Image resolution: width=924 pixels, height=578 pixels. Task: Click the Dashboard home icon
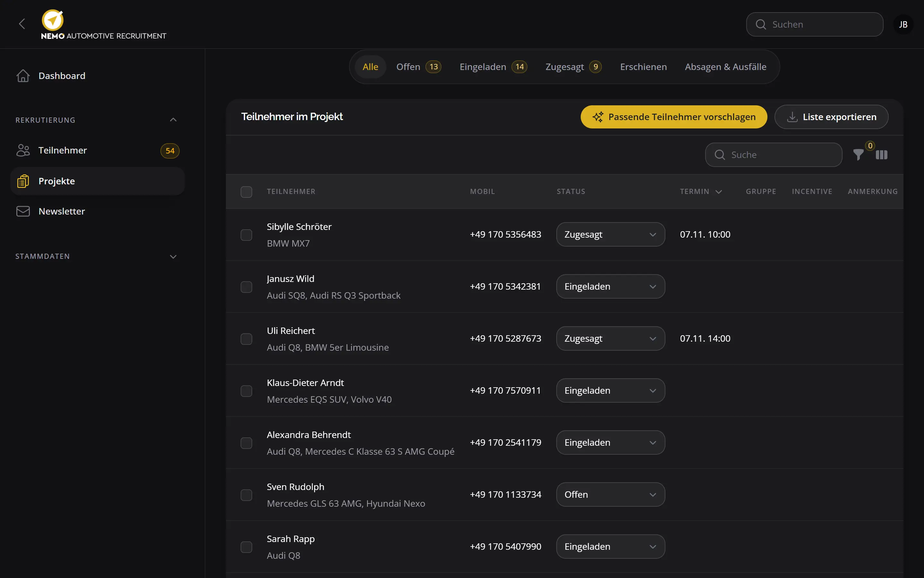click(x=23, y=76)
